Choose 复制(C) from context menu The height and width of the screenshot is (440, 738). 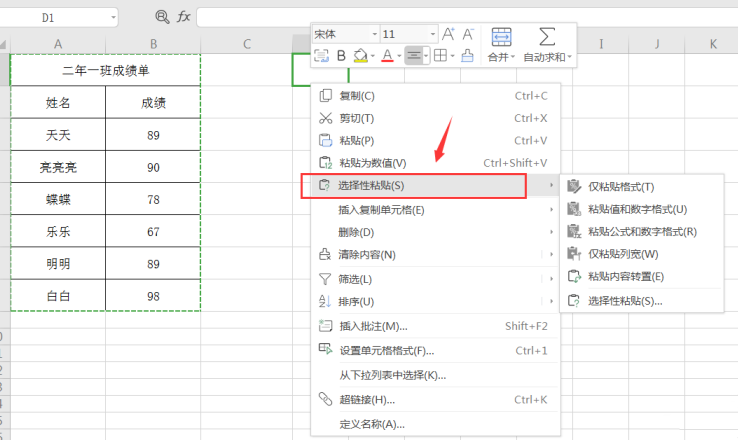coord(435,96)
